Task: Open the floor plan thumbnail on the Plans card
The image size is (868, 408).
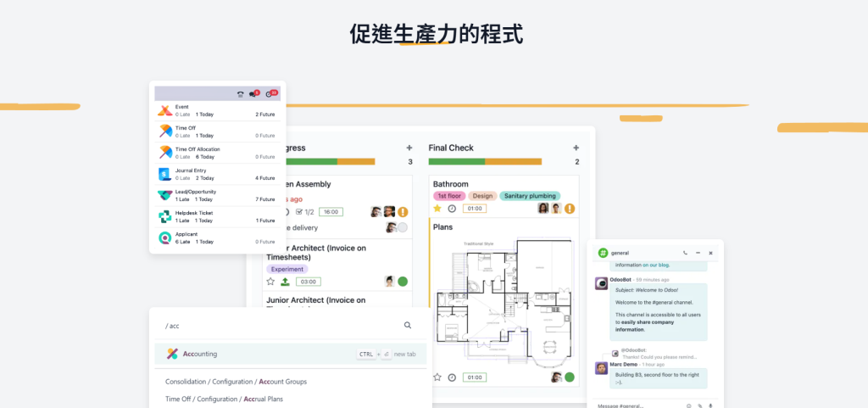Action: (x=505, y=301)
